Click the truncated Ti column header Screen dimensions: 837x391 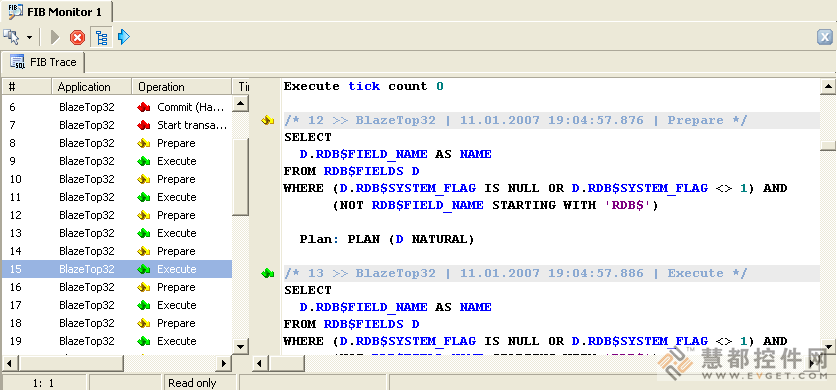coord(241,87)
